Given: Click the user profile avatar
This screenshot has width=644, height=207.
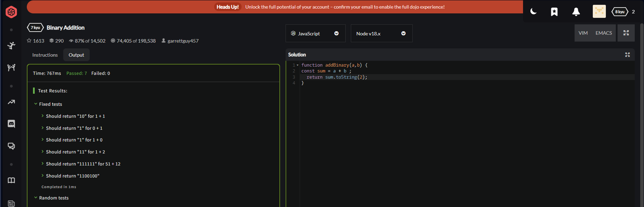Looking at the screenshot, I should 599,12.
